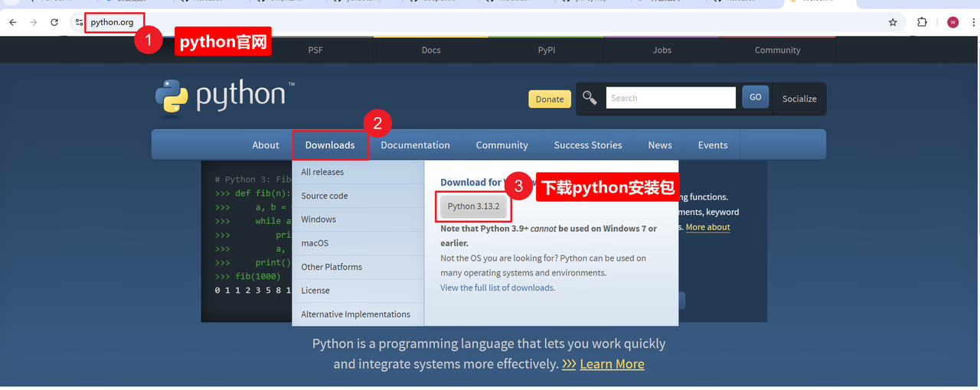Click the Donate button

click(x=550, y=99)
